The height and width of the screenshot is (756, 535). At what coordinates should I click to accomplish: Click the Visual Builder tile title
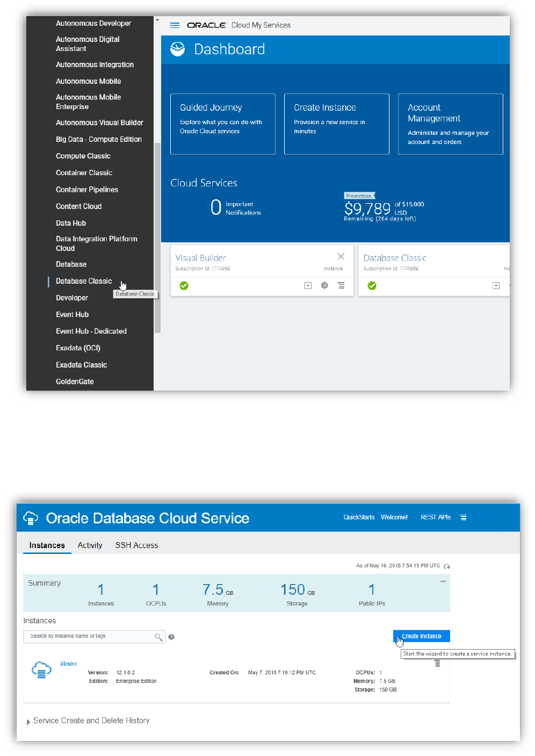[200, 258]
